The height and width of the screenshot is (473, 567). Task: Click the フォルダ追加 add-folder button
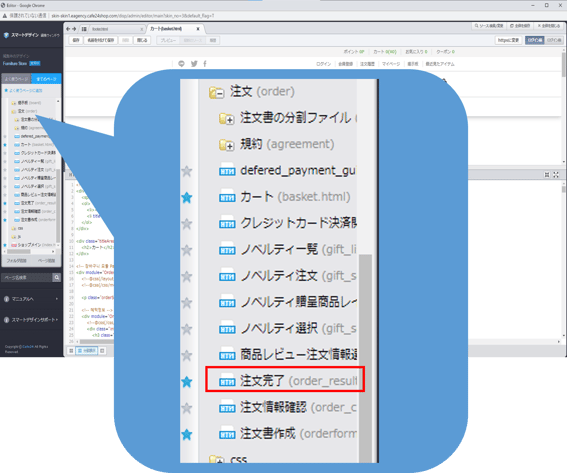(17, 261)
